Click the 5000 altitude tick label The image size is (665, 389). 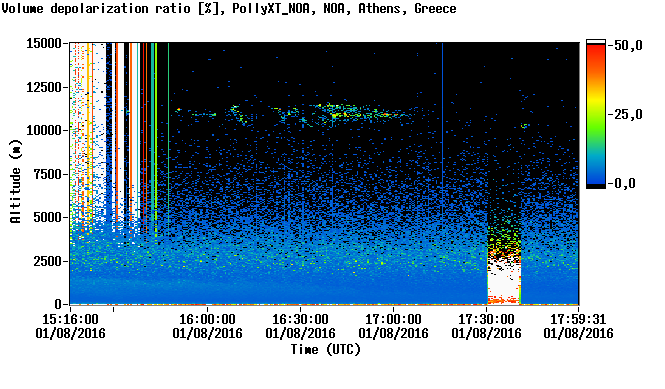[47, 218]
